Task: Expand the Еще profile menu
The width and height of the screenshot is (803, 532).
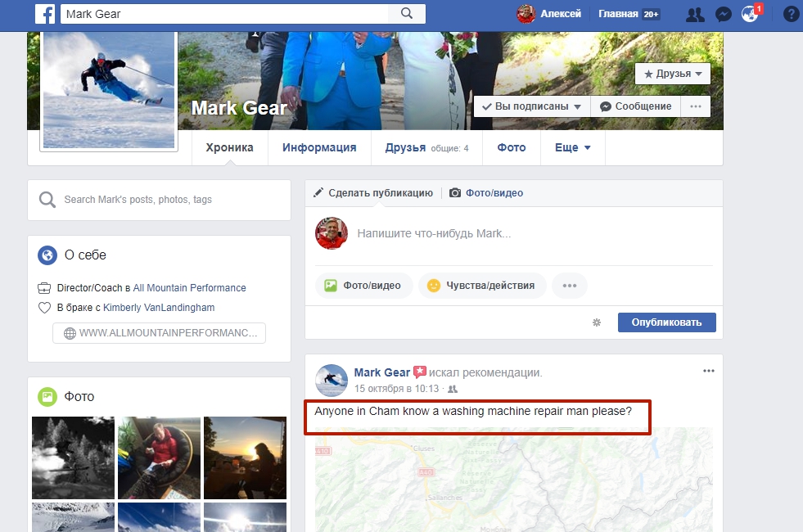Action: tap(572, 148)
